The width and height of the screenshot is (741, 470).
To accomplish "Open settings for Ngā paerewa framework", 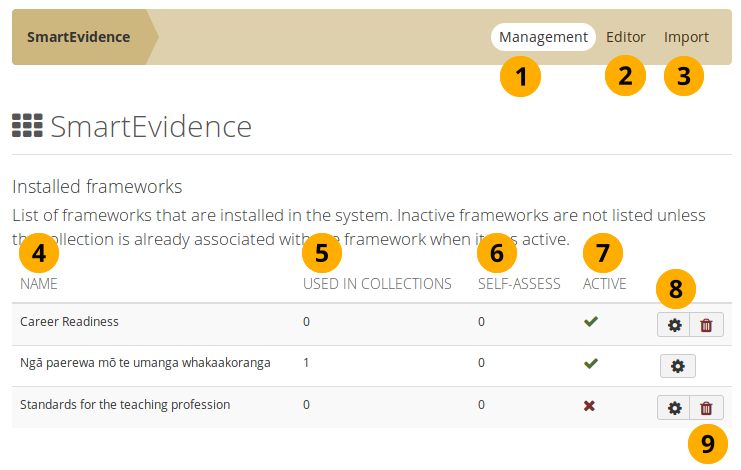I will 677,366.
